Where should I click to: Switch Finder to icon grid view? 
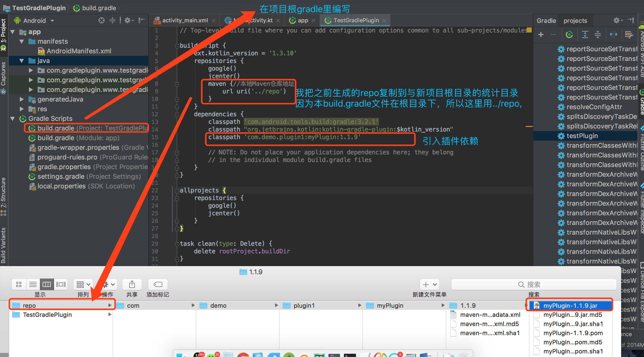click(19, 284)
